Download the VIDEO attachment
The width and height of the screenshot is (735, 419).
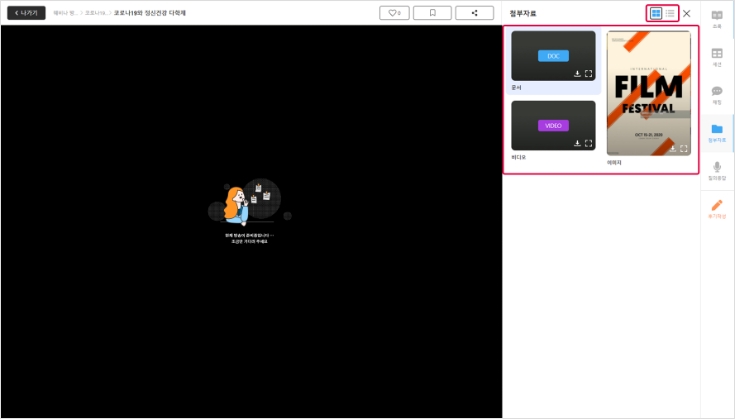tap(577, 144)
